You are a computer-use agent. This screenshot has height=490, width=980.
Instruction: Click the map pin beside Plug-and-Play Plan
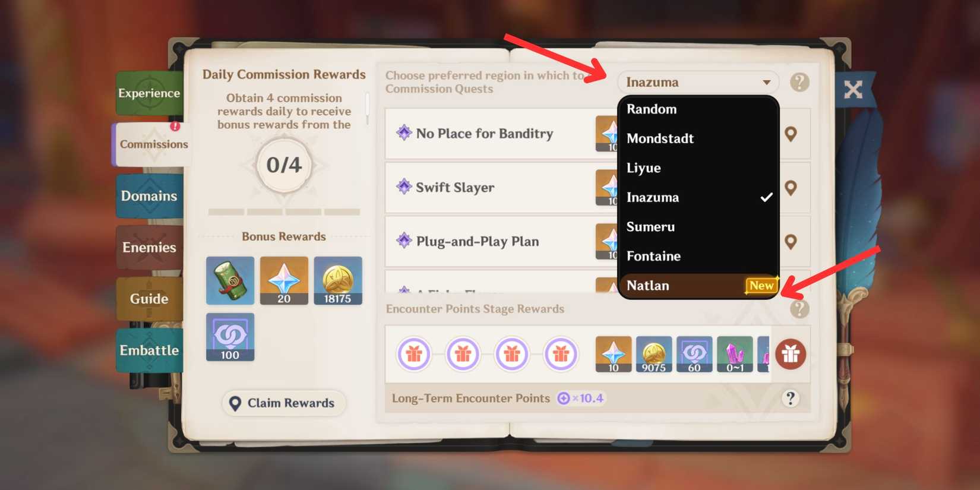[x=791, y=242]
